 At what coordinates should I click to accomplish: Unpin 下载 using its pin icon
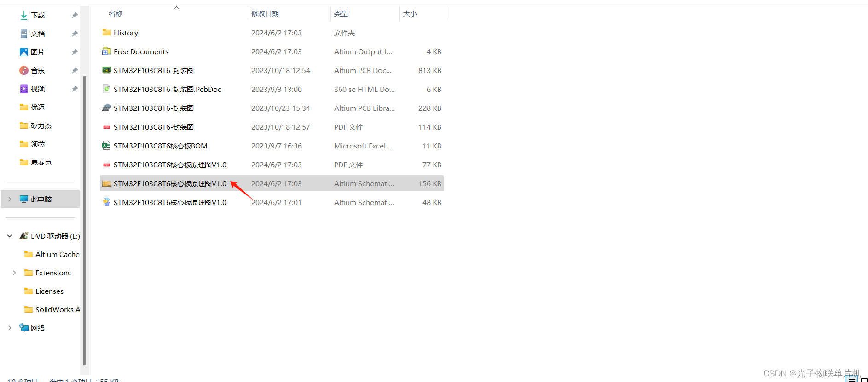(x=75, y=16)
